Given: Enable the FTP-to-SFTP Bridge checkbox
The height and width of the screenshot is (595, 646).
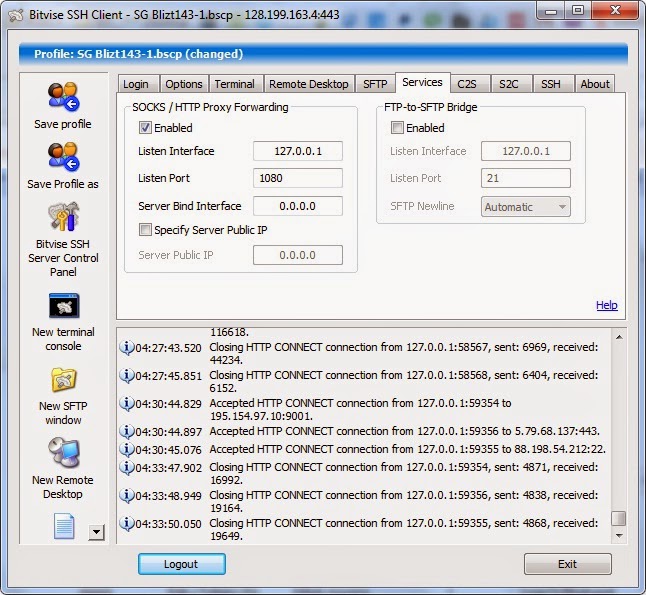Looking at the screenshot, I should click(x=397, y=128).
